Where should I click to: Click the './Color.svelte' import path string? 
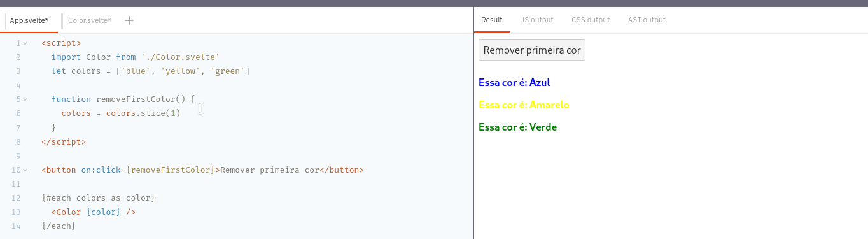coord(180,57)
